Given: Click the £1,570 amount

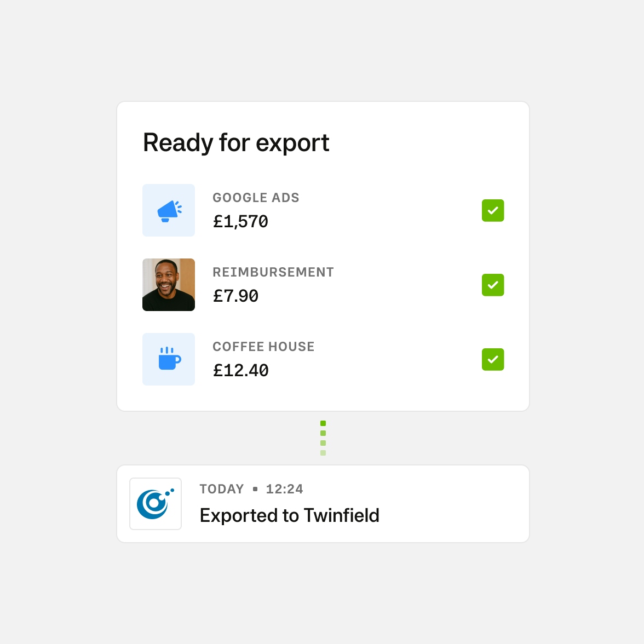Looking at the screenshot, I should tap(240, 222).
